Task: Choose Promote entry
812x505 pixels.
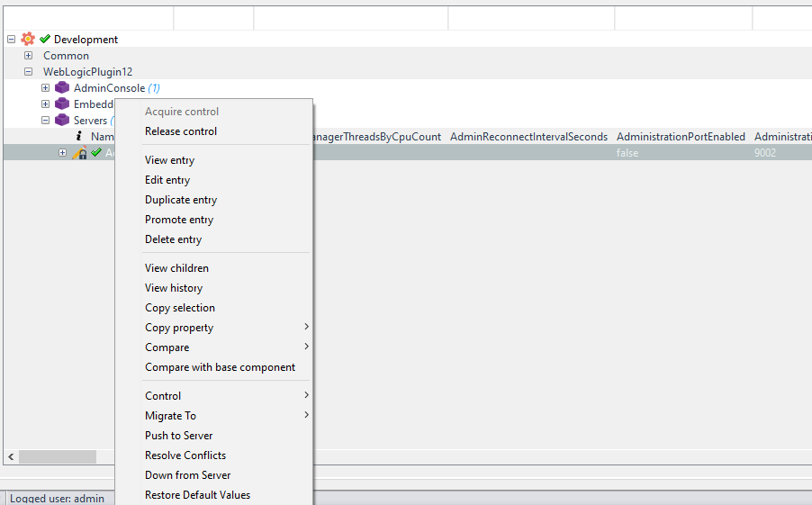Action: click(214, 219)
